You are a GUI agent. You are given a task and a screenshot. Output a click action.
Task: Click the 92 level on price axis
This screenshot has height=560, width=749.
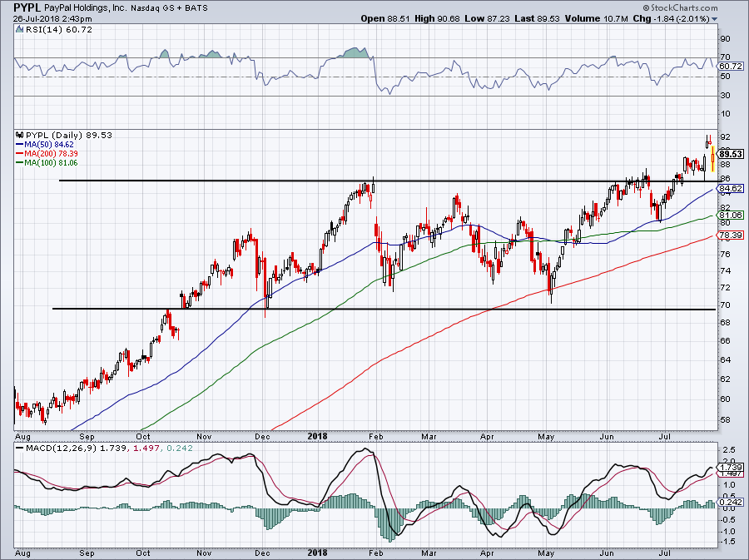725,136
